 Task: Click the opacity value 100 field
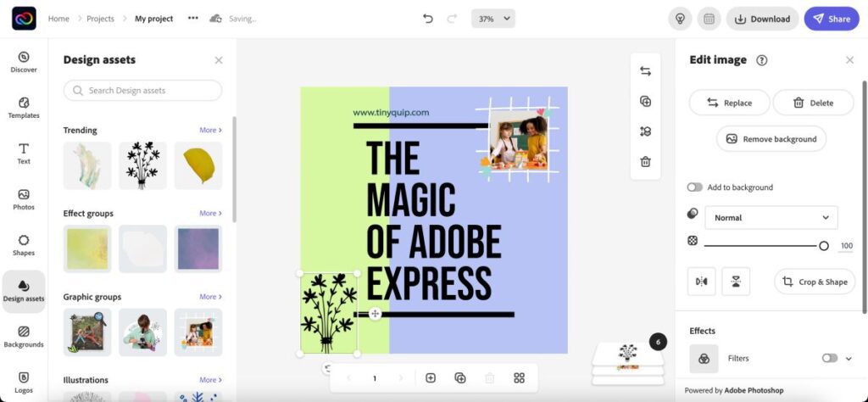click(846, 246)
